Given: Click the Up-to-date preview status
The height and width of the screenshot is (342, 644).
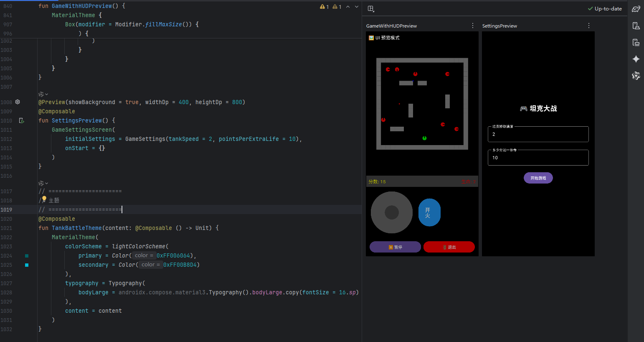Looking at the screenshot, I should [x=605, y=8].
